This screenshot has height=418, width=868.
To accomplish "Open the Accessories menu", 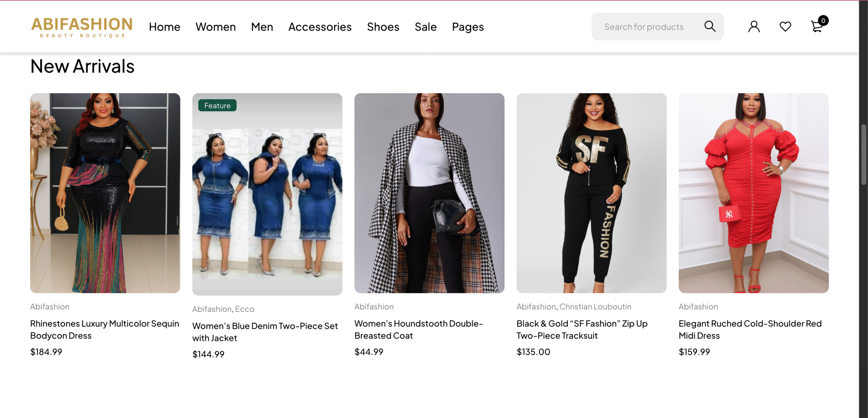I will (x=320, y=27).
